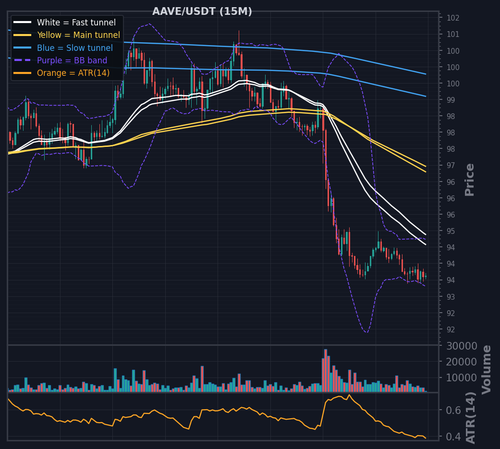Click the 'ATR(14)' axis label
Screen dimensions: 500x449
(x=470, y=418)
